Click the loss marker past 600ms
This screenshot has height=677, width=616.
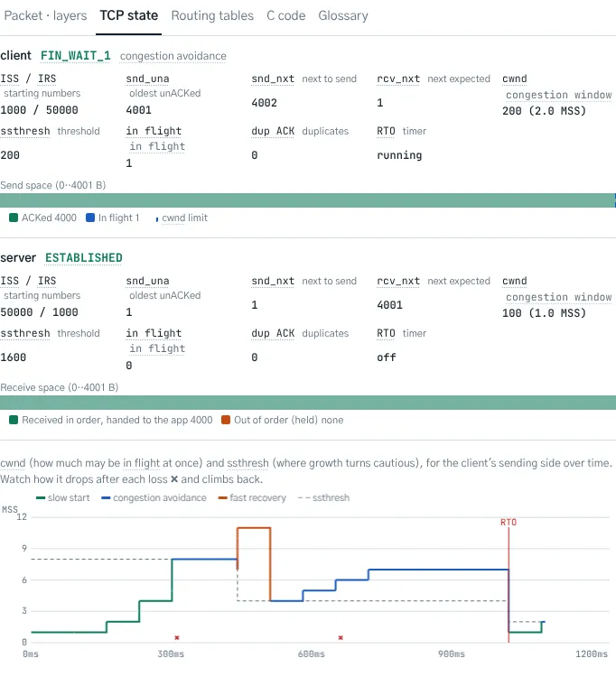click(x=341, y=637)
